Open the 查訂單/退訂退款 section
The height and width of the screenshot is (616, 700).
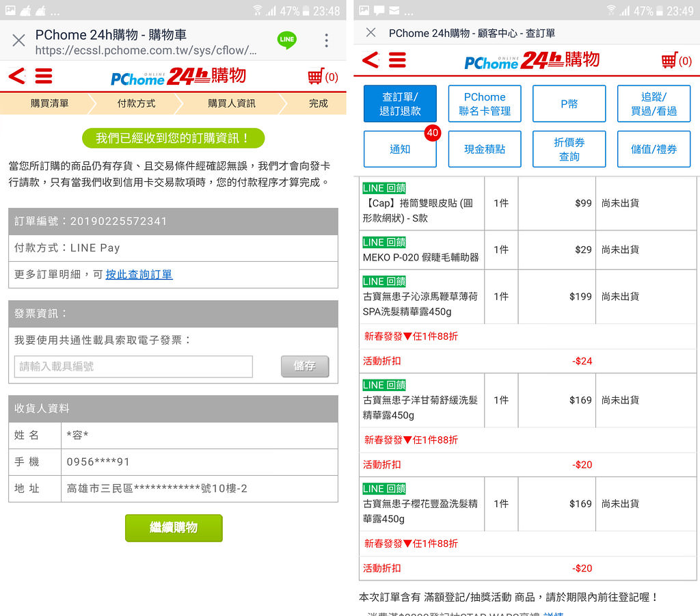click(x=400, y=103)
